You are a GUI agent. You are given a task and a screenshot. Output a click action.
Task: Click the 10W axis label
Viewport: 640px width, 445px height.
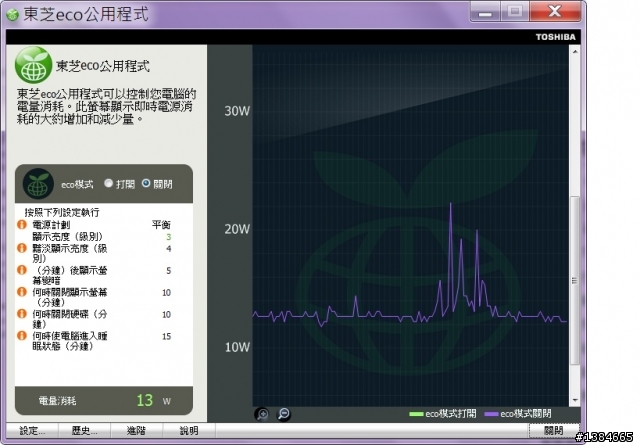coord(237,347)
